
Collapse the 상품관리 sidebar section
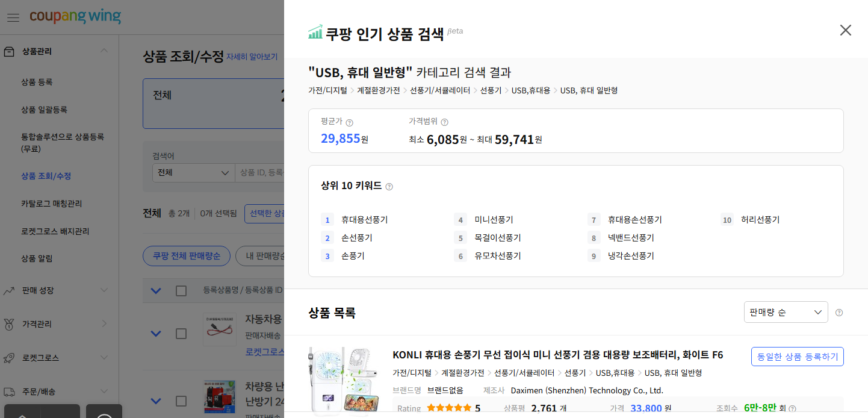coord(103,51)
